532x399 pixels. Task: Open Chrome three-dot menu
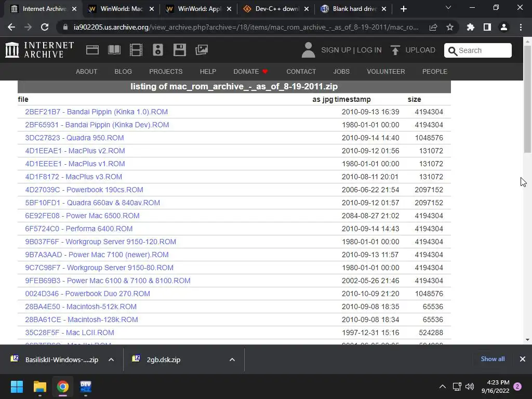[x=521, y=27]
